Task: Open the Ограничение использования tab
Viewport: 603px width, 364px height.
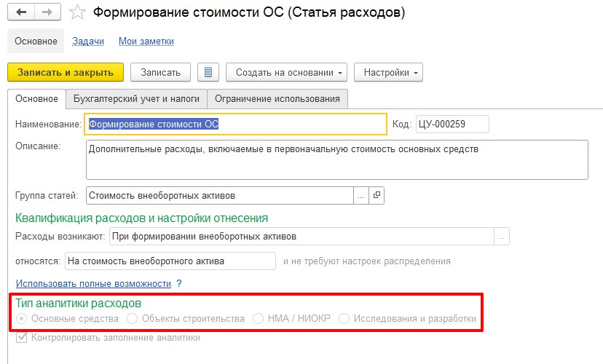Action: (277, 98)
